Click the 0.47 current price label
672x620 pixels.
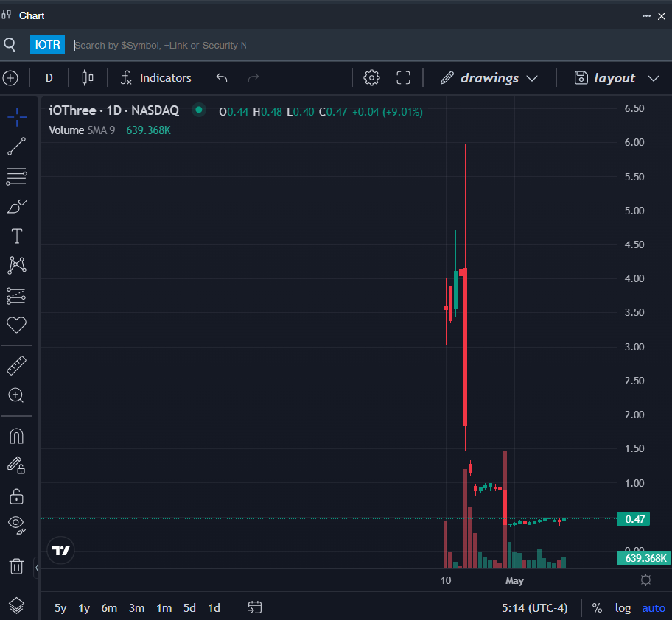[x=634, y=519]
